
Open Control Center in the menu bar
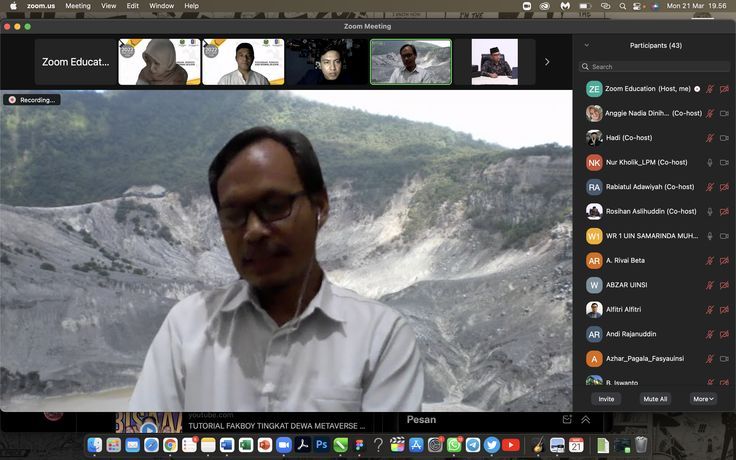(x=637, y=6)
